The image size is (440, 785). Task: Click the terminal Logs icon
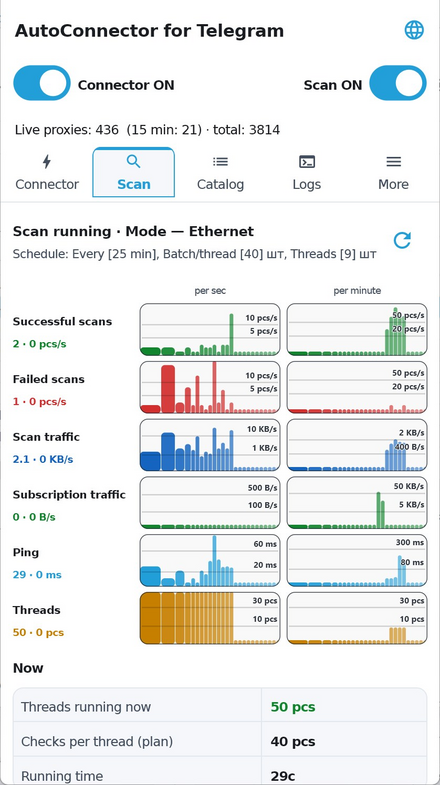[x=307, y=162]
